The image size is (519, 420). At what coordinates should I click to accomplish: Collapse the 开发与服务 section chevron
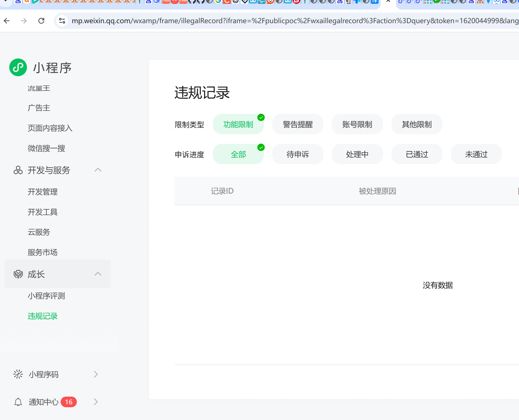click(x=98, y=170)
